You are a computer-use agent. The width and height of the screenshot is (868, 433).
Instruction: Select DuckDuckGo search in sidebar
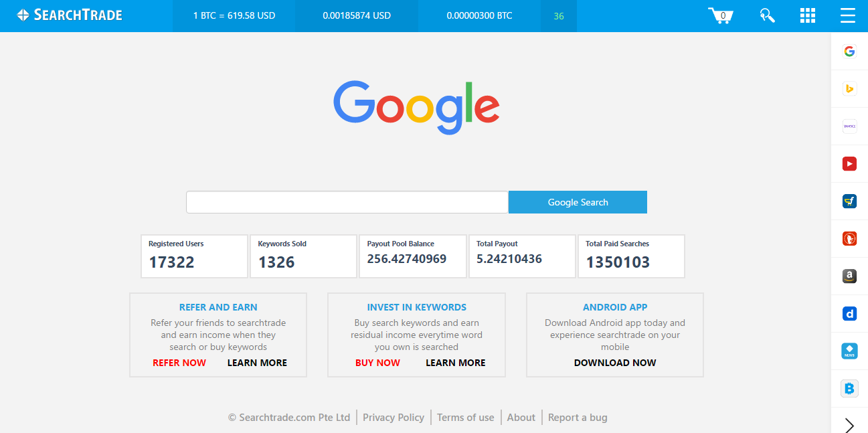849,238
